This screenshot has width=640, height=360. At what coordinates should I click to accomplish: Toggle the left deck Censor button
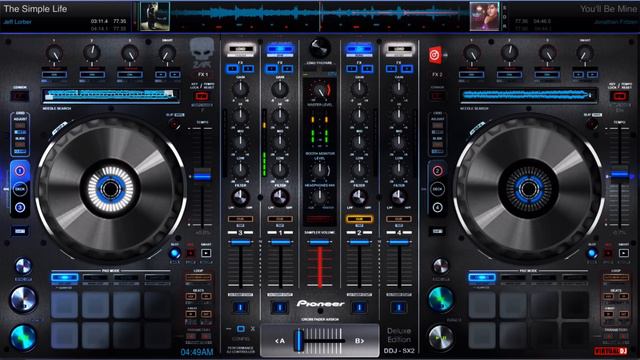pyautogui.click(x=20, y=96)
